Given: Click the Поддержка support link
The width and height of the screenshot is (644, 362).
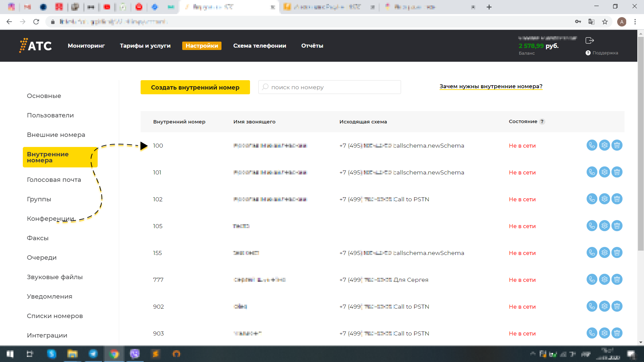Looking at the screenshot, I should (x=605, y=53).
